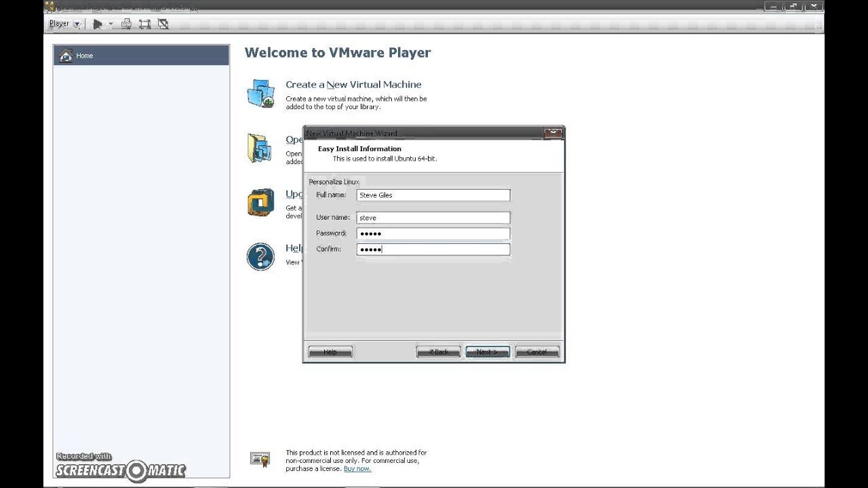Image resolution: width=868 pixels, height=488 pixels.
Task: Click the Password field
Action: pos(433,233)
